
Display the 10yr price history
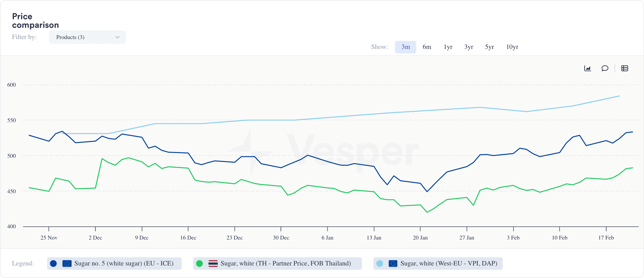pos(512,47)
